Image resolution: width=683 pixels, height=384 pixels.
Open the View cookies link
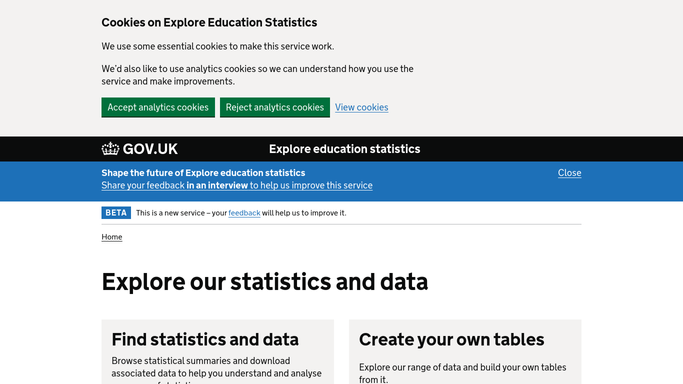pos(362,107)
